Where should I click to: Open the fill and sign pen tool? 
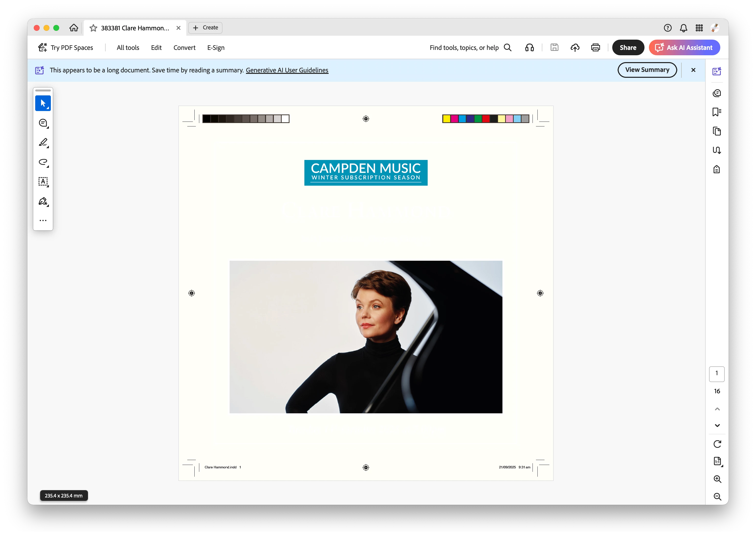click(43, 201)
